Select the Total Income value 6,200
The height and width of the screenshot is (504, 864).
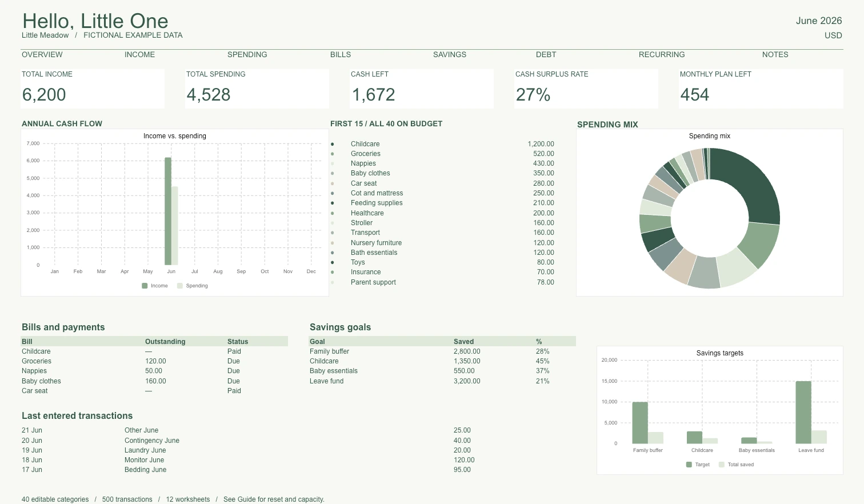coord(44,95)
